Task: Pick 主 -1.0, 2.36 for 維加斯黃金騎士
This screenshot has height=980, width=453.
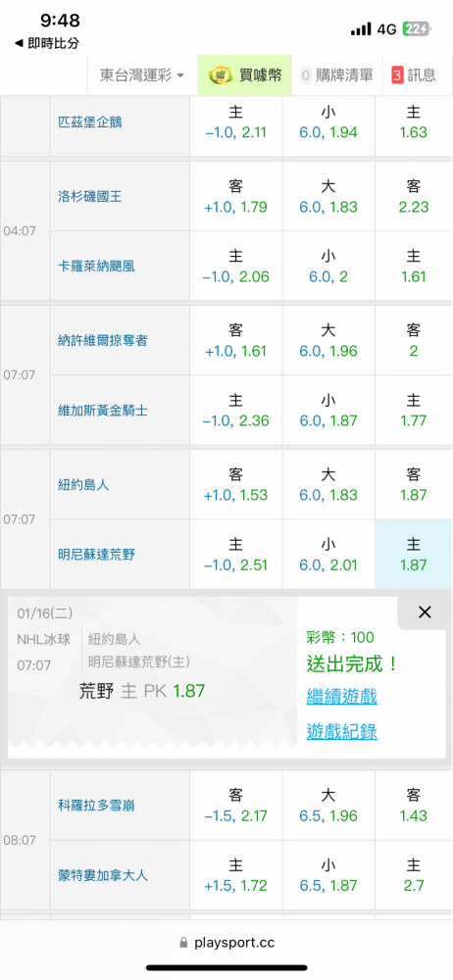Action: tap(236, 410)
